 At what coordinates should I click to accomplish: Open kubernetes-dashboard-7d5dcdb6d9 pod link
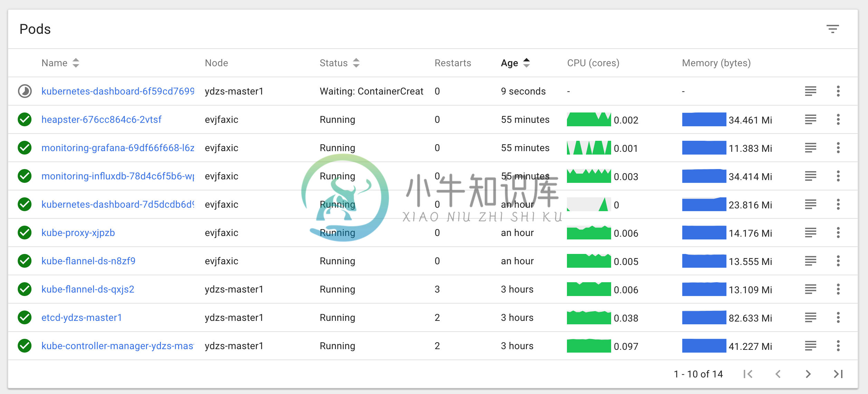click(x=118, y=204)
